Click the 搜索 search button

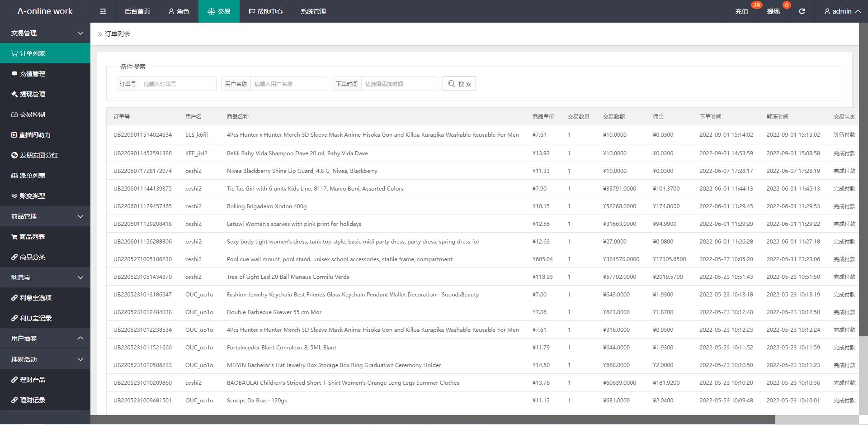(459, 84)
